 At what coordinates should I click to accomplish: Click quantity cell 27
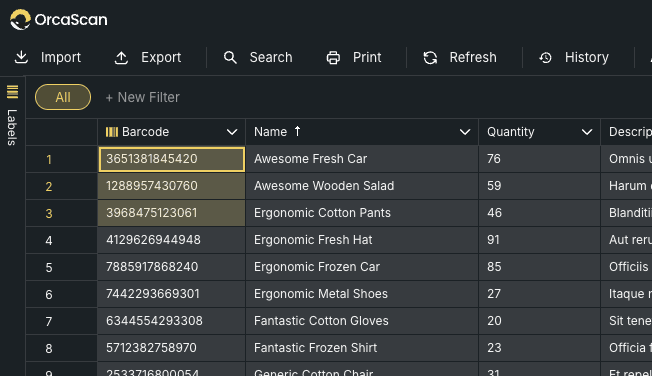point(539,294)
